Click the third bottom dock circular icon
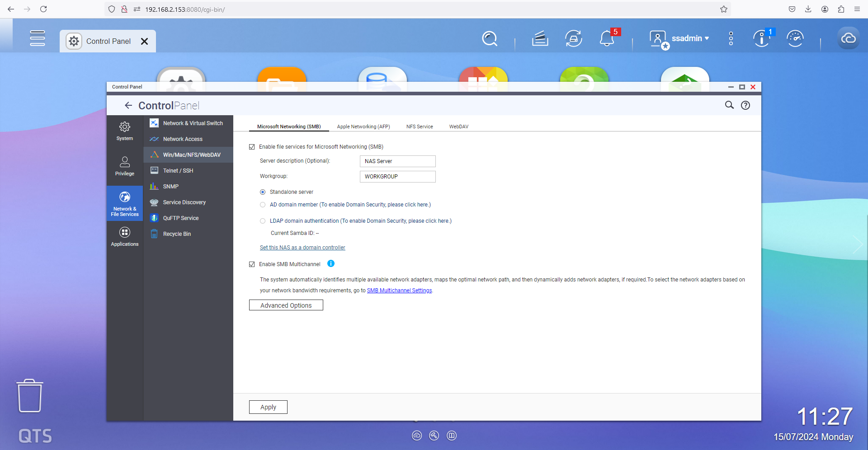The width and height of the screenshot is (868, 450). 452,436
